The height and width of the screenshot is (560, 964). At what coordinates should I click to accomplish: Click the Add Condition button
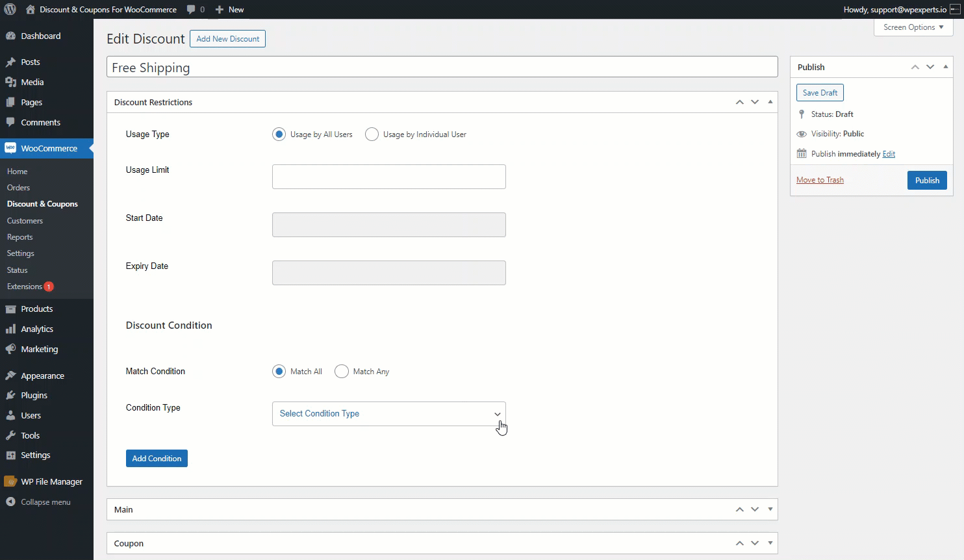click(157, 459)
